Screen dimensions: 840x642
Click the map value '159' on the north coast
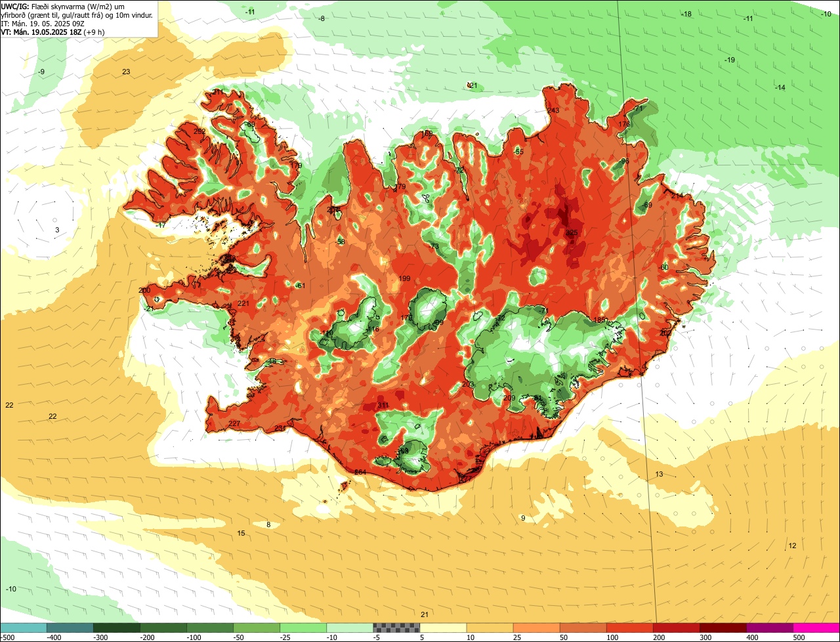tap(427, 133)
